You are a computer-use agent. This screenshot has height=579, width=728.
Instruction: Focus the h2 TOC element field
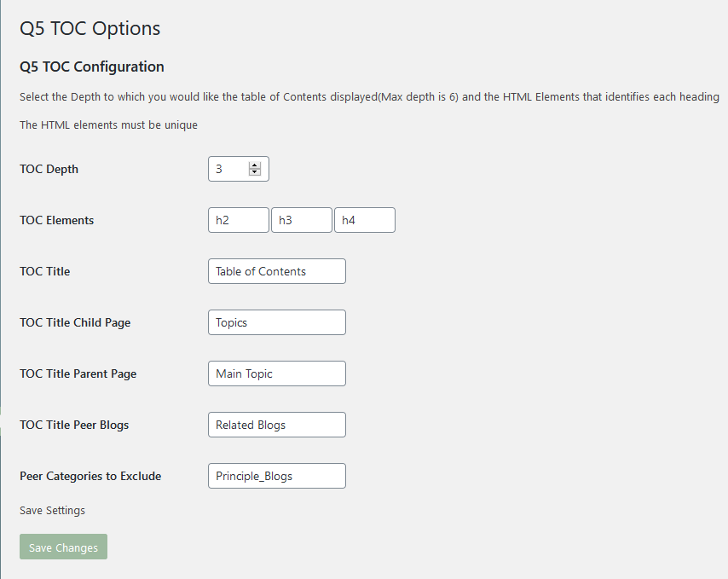coord(239,220)
